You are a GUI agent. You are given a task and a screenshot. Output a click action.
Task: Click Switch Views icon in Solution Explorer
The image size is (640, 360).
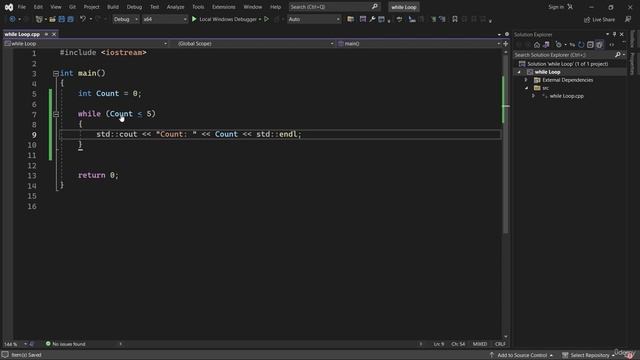coord(546,45)
